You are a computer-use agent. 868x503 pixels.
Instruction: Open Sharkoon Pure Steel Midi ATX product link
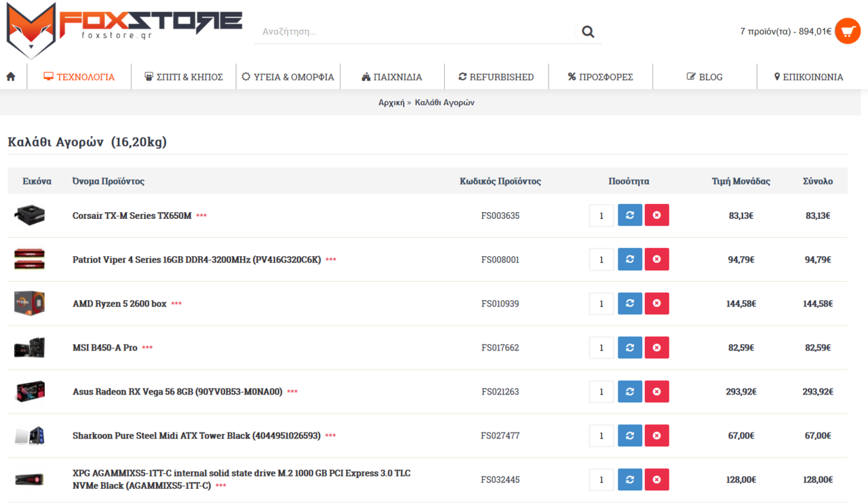click(197, 436)
